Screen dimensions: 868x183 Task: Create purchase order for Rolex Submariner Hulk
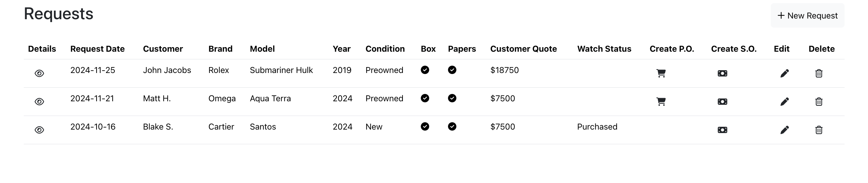click(661, 73)
